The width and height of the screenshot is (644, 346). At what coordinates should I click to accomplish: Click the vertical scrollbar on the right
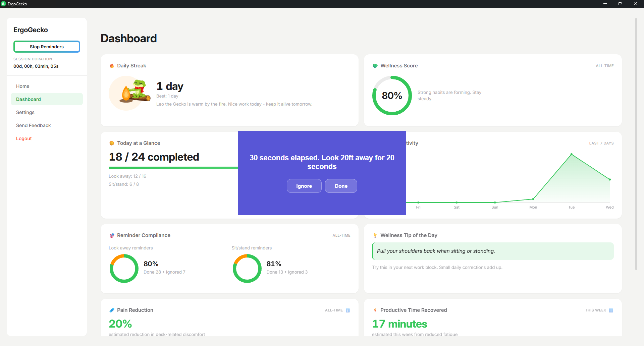[636, 144]
